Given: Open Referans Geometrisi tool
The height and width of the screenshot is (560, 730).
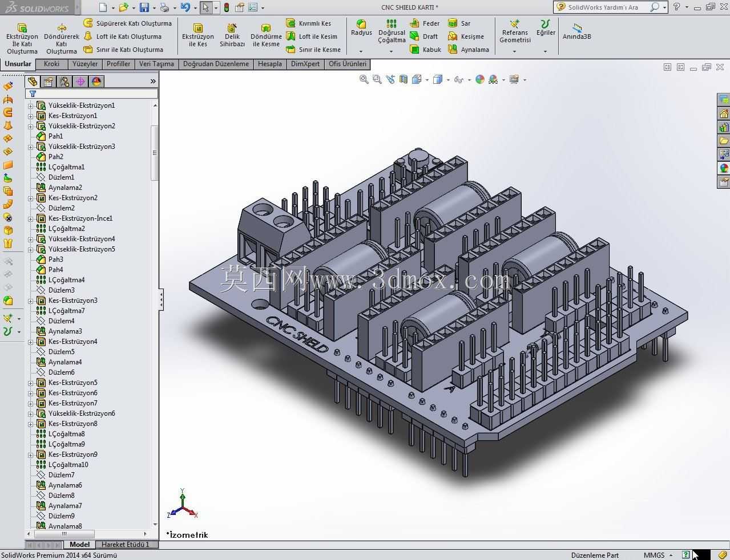Looking at the screenshot, I should click(x=515, y=31).
